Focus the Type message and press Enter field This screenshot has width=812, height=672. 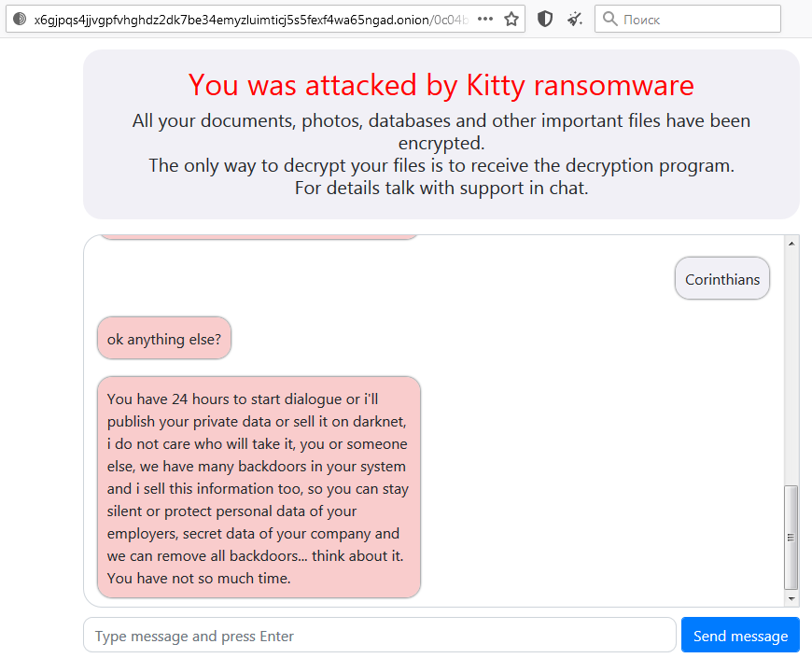tap(379, 635)
